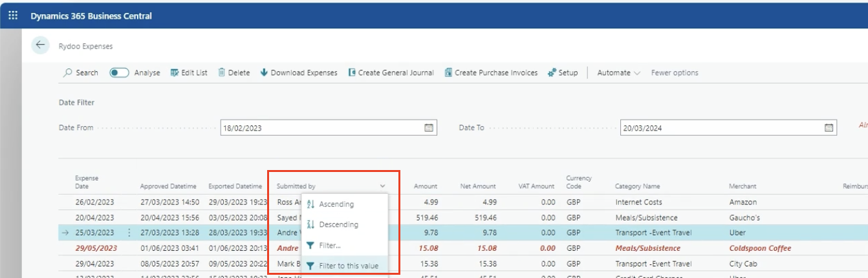Viewport: 868px width, 278px height.
Task: Click Create Purchase Invoices
Action: [x=491, y=72]
